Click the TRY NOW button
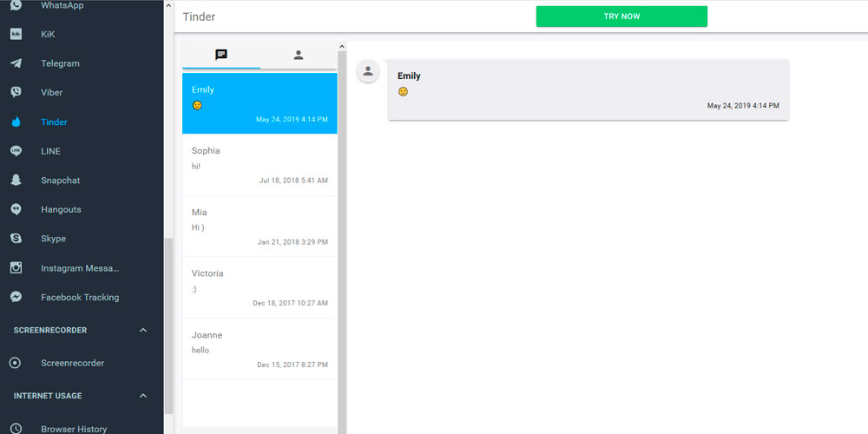The width and height of the screenshot is (868, 434). (x=621, y=16)
